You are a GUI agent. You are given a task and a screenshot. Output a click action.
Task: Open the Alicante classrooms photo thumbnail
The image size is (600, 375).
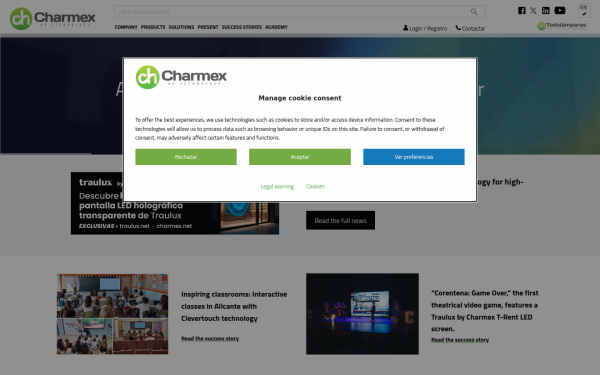[x=112, y=314]
